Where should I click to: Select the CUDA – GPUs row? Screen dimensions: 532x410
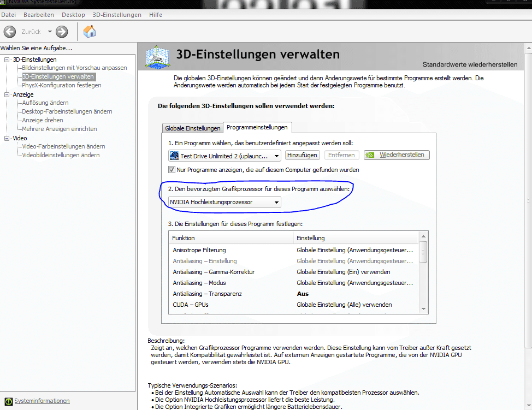click(293, 305)
